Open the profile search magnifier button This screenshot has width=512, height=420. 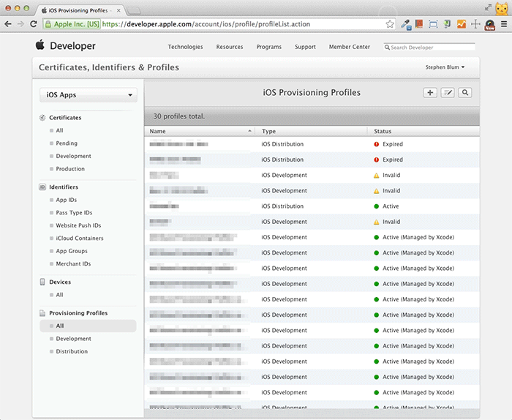(465, 93)
